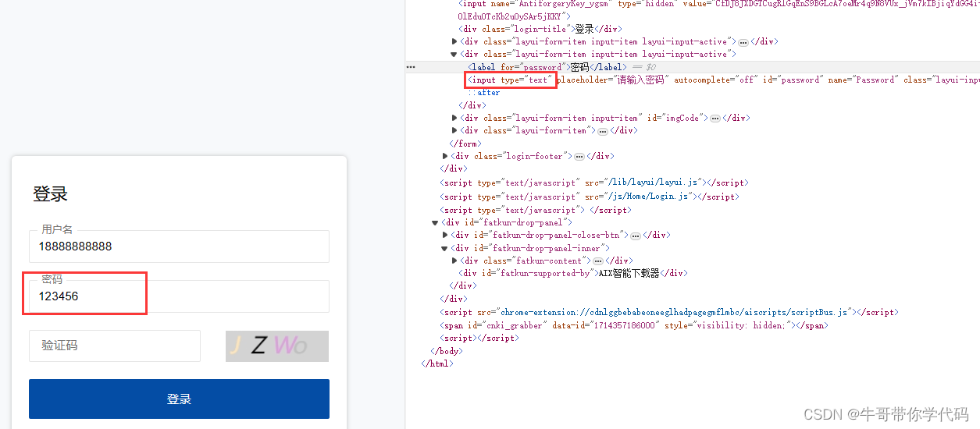Click ellipsis badge in fatkun-drop-panel-close-btn row
Viewport: 980px width, 429px height.
[636, 236]
